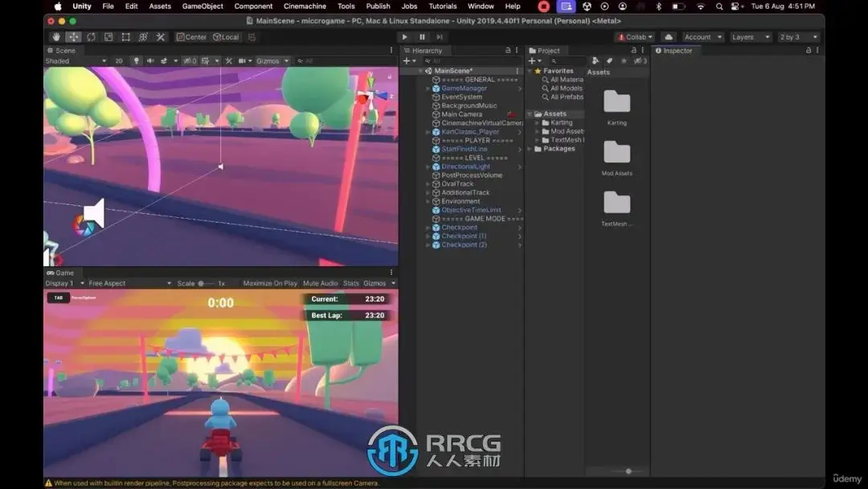Click search by label in Project panel
This screenshot has width=868, height=489.
(x=609, y=61)
